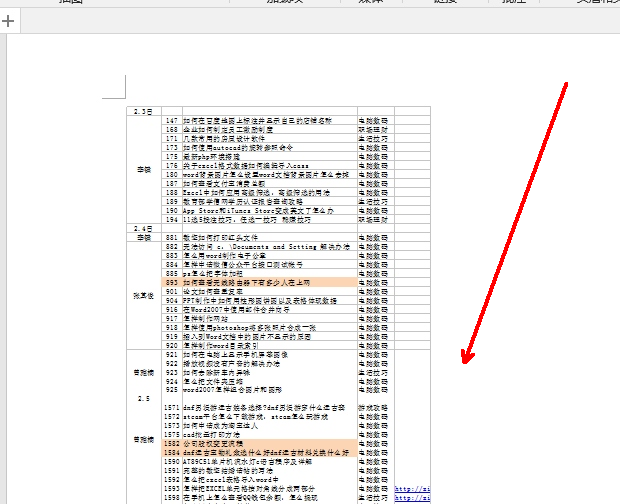Select the number cell '917'
Image resolution: width=620 pixels, height=504 pixels.
[x=172, y=319]
